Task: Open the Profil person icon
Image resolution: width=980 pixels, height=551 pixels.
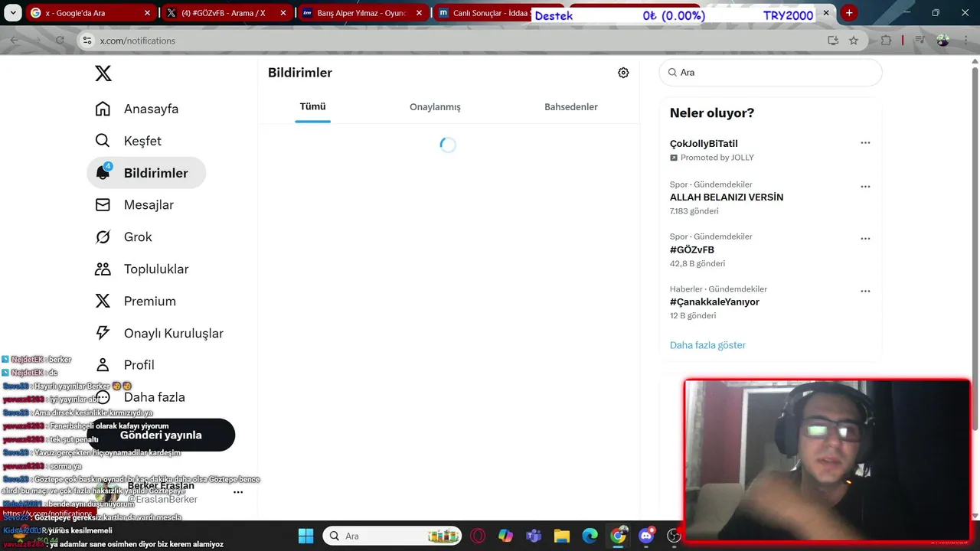Action: pyautogui.click(x=103, y=365)
